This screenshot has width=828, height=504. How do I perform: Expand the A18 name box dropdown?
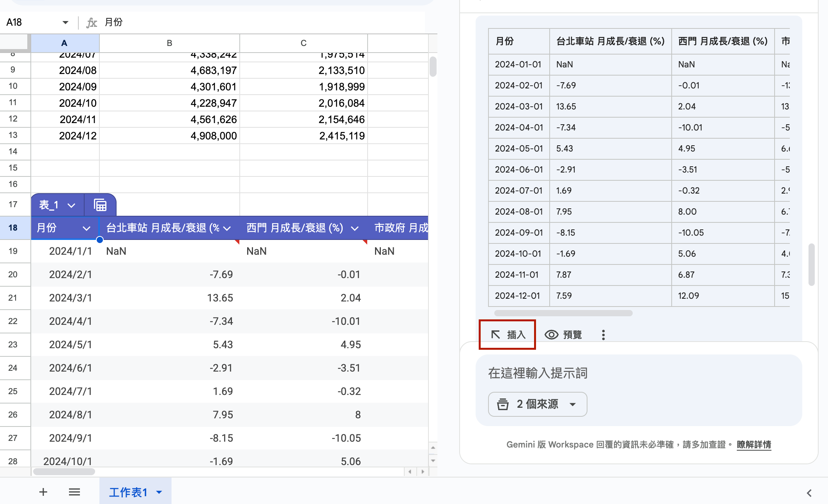pyautogui.click(x=65, y=23)
